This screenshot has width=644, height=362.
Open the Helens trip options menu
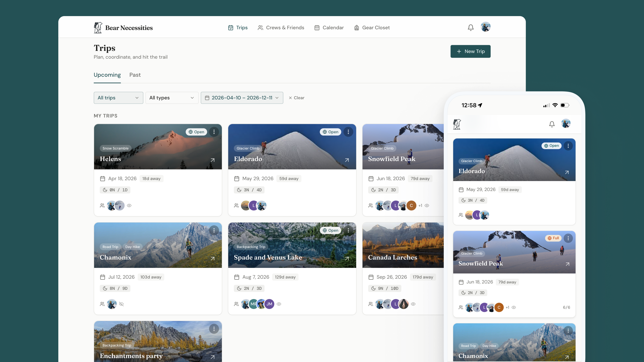pyautogui.click(x=214, y=132)
